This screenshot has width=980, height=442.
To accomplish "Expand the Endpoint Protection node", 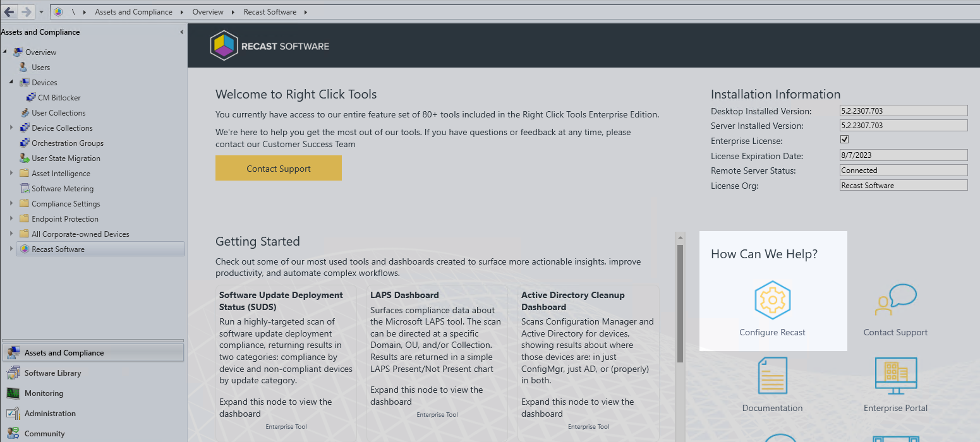I will click(11, 219).
